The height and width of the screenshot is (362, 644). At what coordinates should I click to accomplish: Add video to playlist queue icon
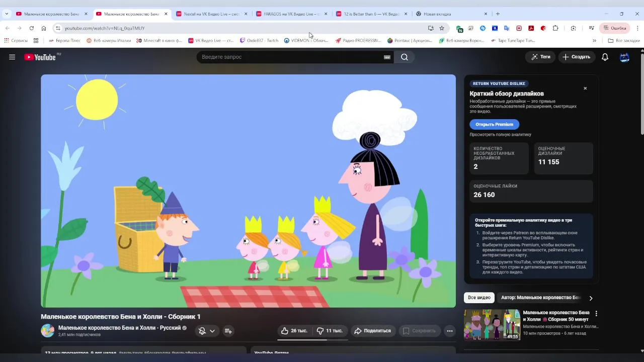tap(228, 331)
